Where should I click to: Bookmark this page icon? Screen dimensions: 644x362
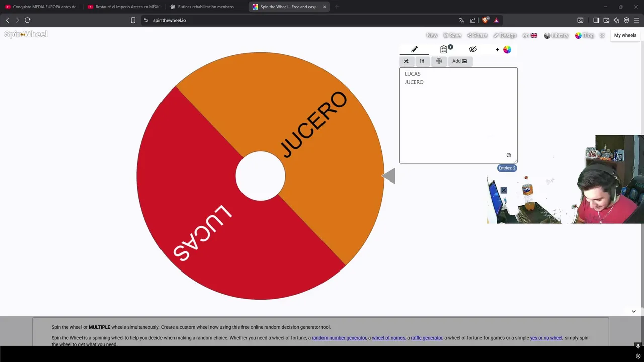click(x=133, y=20)
